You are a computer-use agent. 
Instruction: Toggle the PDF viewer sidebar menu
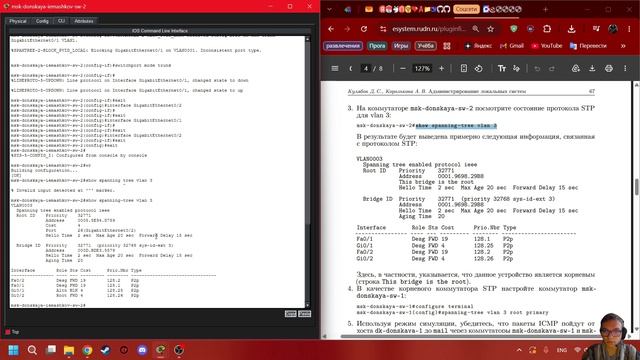pos(335,69)
